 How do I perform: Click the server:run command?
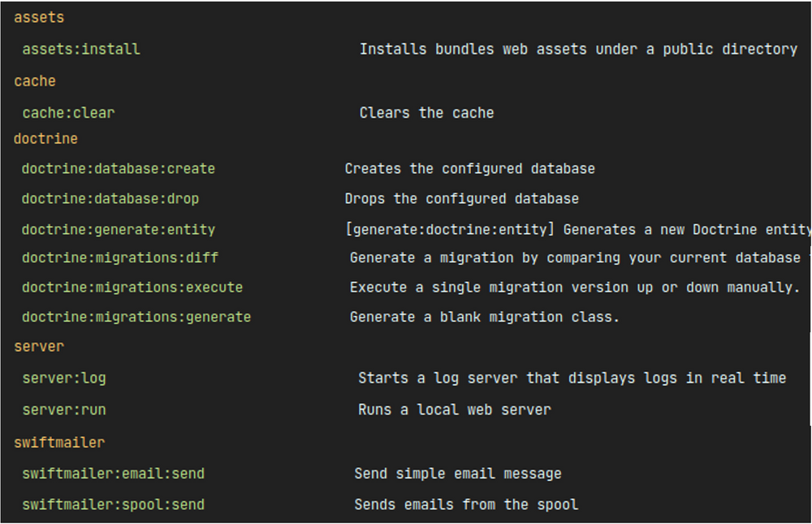point(64,410)
